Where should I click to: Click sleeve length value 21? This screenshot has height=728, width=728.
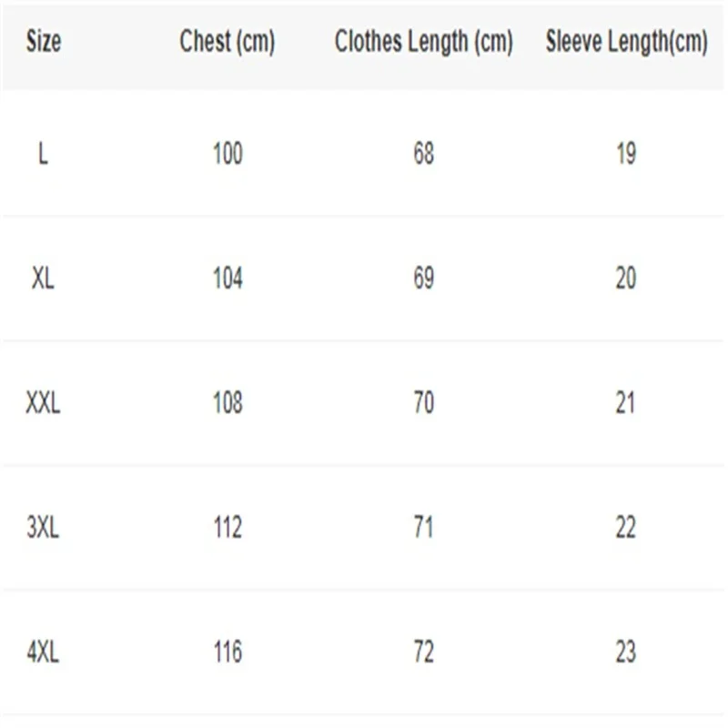[x=625, y=402]
